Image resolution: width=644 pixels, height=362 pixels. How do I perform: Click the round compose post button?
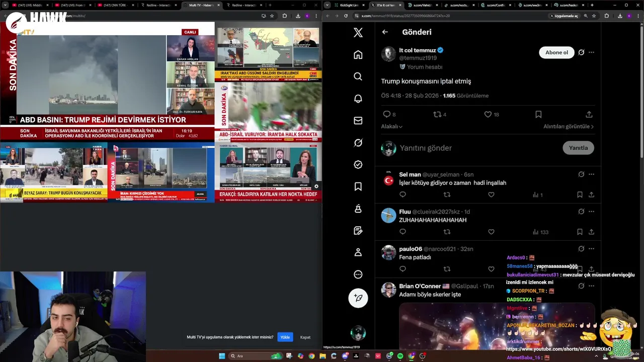tap(358, 298)
